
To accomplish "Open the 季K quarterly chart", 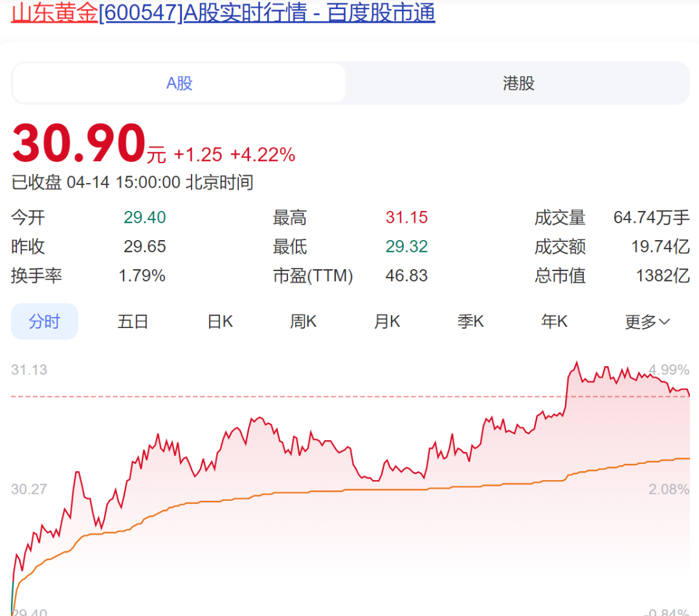I will [x=471, y=321].
